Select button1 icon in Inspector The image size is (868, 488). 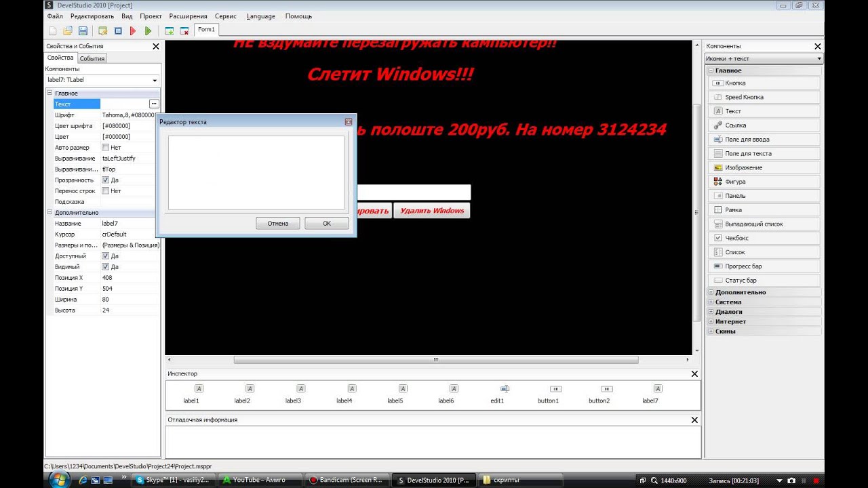tap(555, 388)
